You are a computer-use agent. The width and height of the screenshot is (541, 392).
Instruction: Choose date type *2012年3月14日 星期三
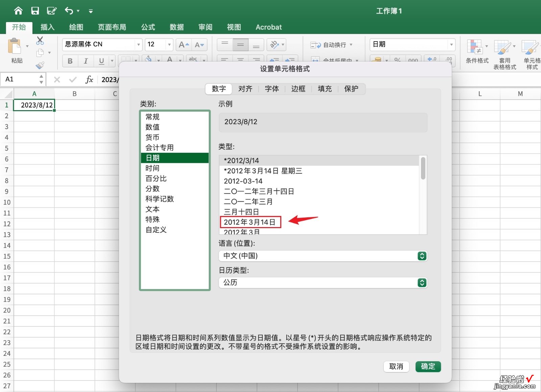coord(319,171)
